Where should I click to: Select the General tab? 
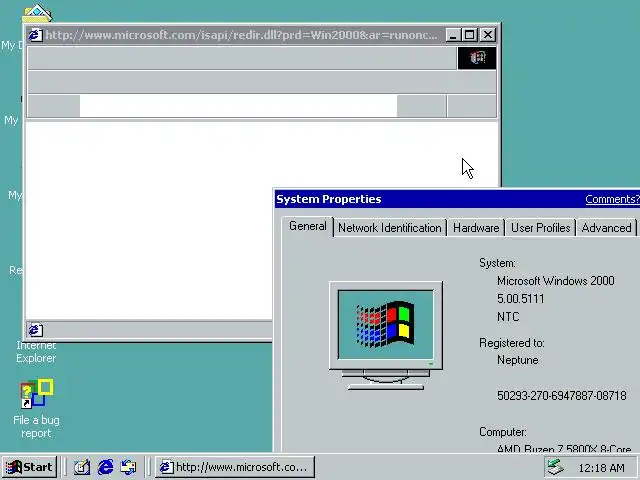[308, 226]
